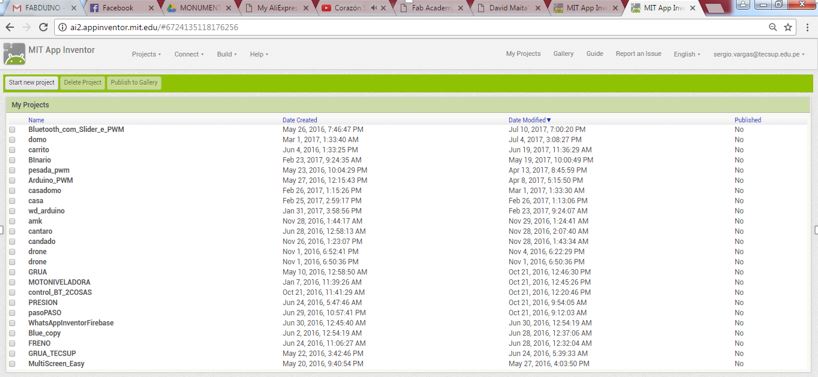Sort projects by Date Created column header
The width and height of the screenshot is (818, 377).
(299, 120)
